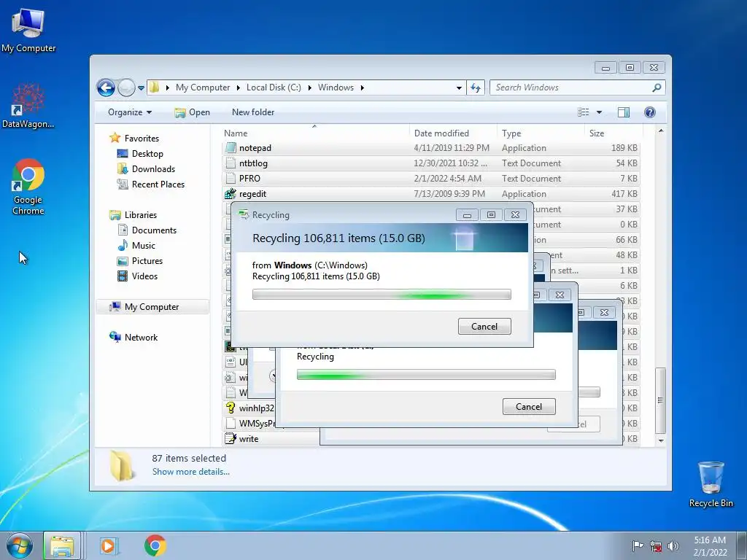Screen dimensions: 747x560
Task: Select the regedit file icon
Action: (x=231, y=194)
